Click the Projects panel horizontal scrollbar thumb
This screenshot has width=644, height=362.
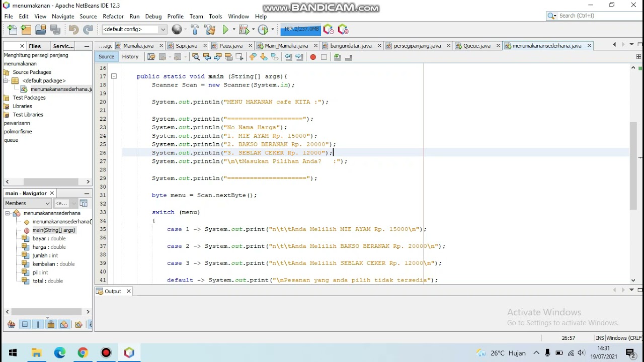[50, 182]
